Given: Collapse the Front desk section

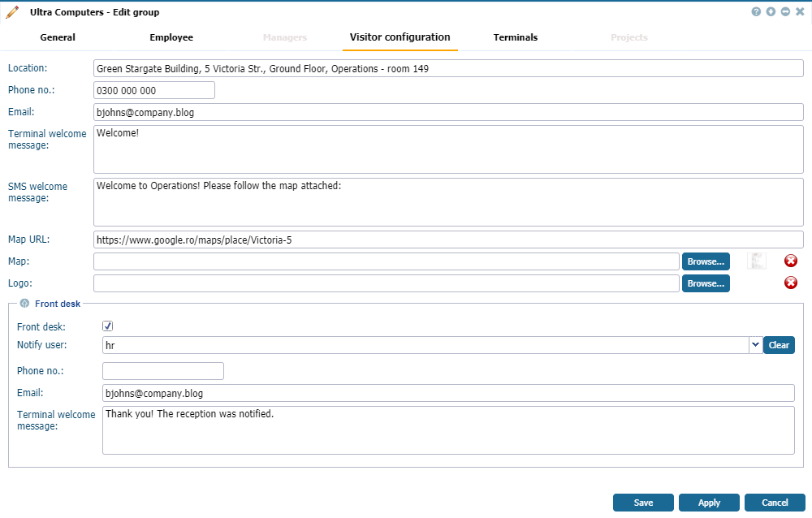Looking at the screenshot, I should 24,304.
